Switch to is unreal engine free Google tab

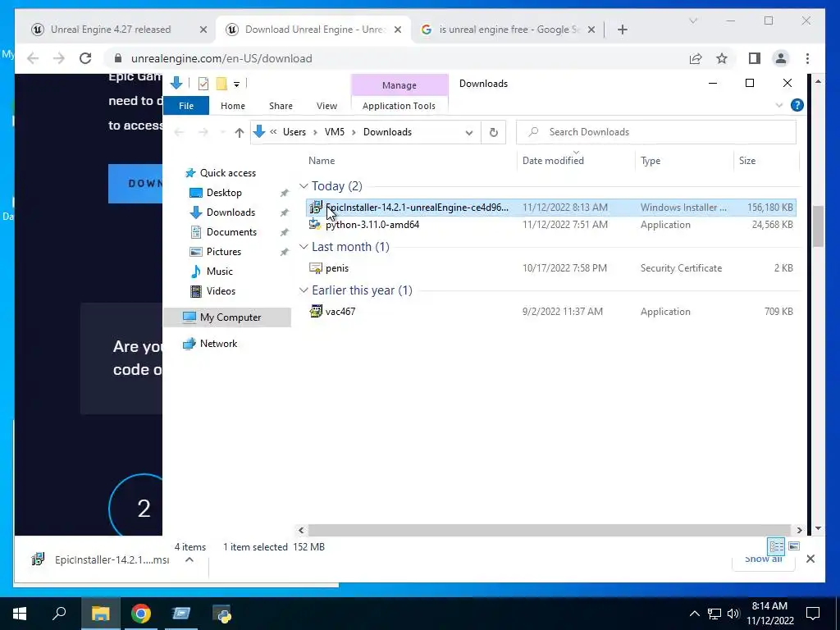(508, 30)
